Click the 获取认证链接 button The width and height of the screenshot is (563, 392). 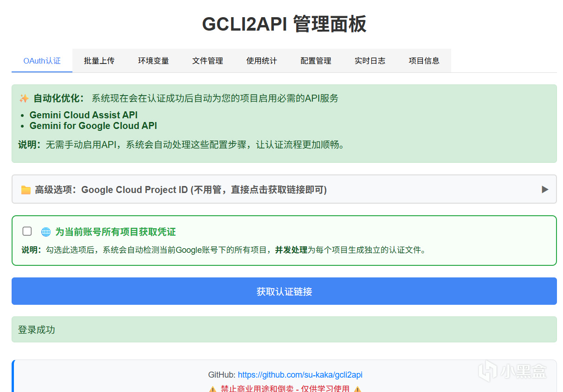284,291
